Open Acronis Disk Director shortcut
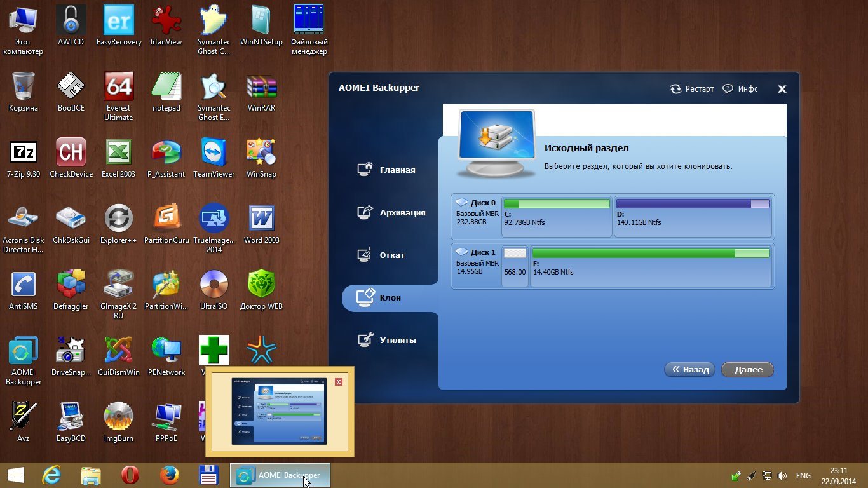This screenshot has height=488, width=868. pyautogui.click(x=24, y=229)
